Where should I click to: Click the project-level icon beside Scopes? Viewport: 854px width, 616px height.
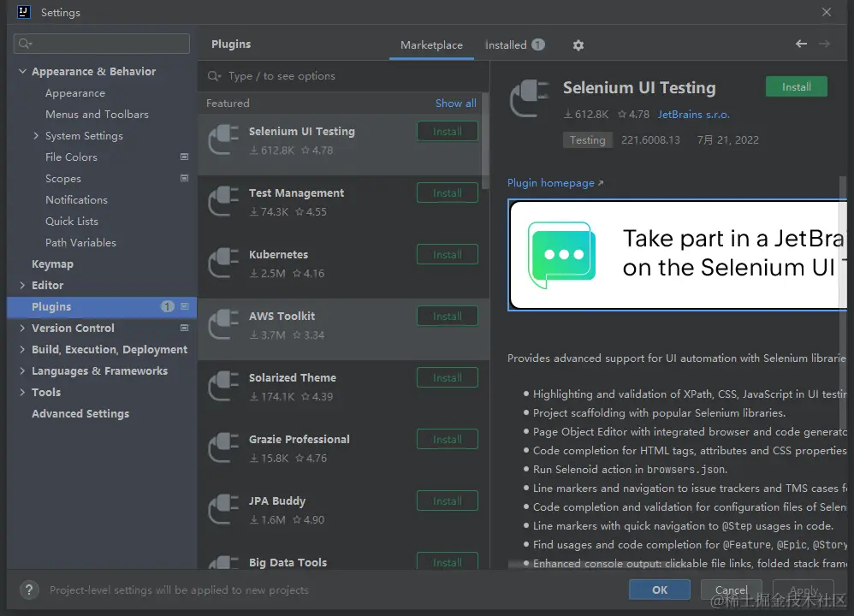pos(185,178)
